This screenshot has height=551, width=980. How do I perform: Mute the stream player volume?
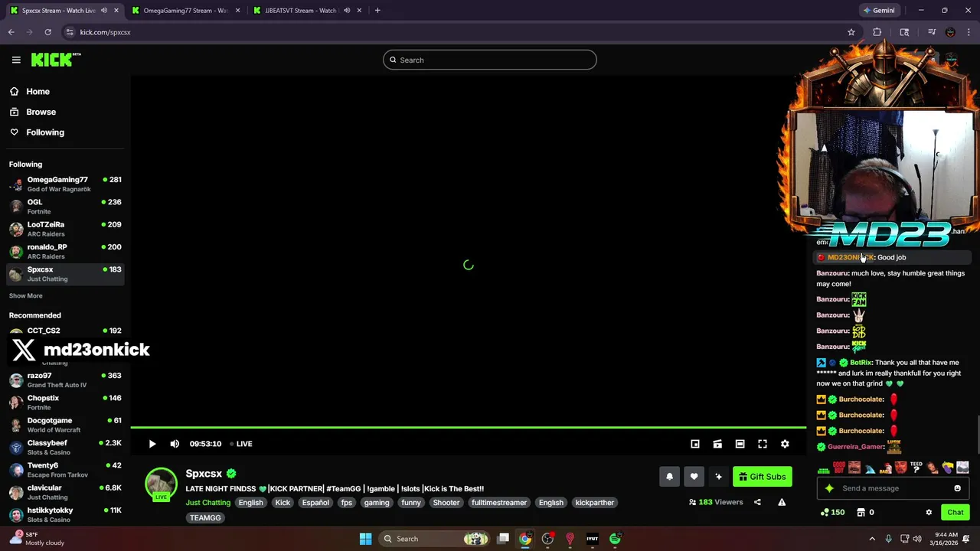tap(175, 444)
